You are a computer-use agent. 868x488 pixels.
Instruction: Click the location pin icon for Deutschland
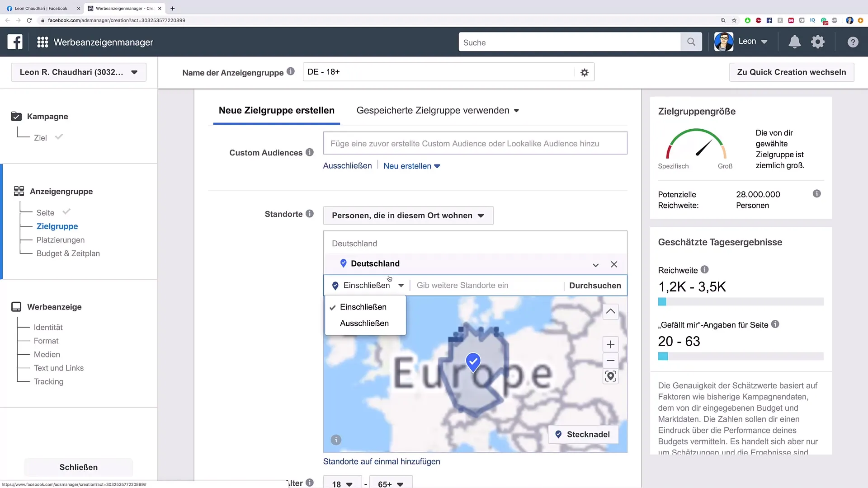tap(343, 263)
